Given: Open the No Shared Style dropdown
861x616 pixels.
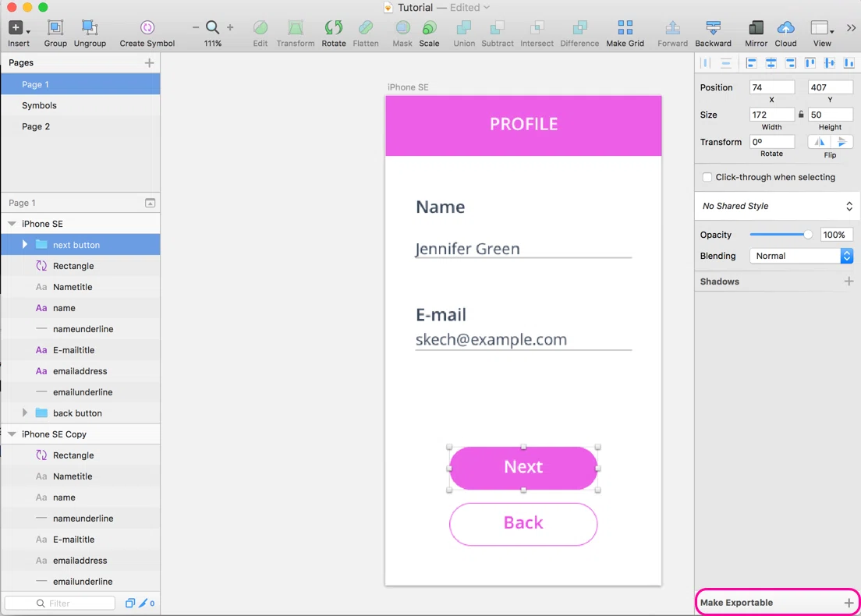Looking at the screenshot, I should click(778, 206).
